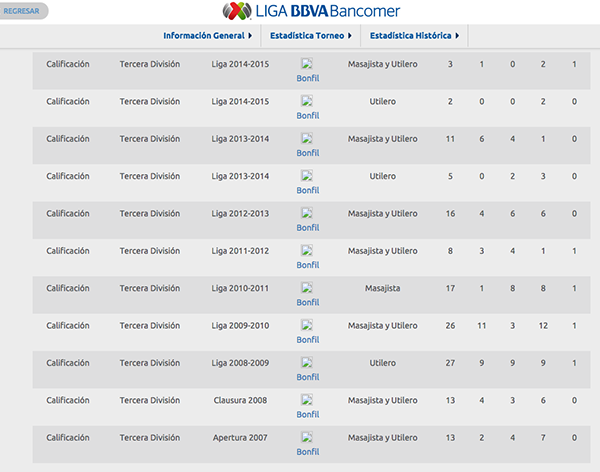Image resolution: width=600 pixels, height=472 pixels.
Task: Click the Bonfil text link in Liga 2009-2010 row
Action: [x=308, y=340]
